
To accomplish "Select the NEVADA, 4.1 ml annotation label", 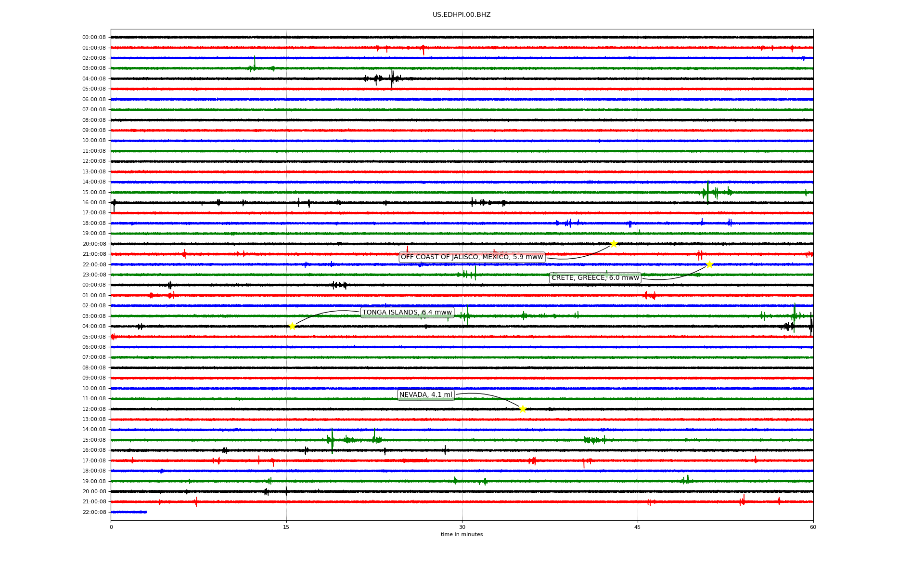I will coord(426,395).
